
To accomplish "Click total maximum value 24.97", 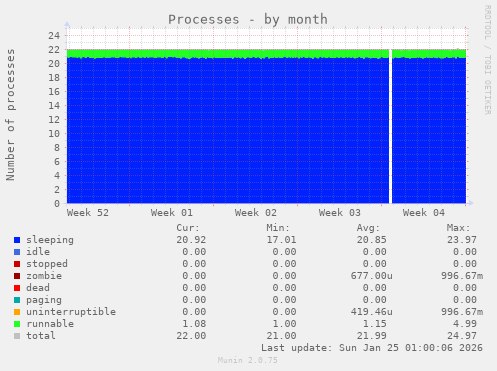I will tap(462, 336).
